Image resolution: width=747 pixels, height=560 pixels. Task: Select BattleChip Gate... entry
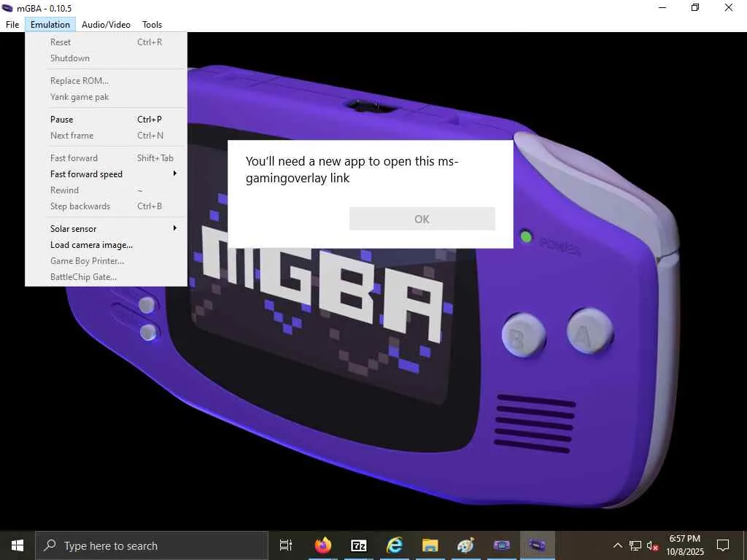[106, 276]
